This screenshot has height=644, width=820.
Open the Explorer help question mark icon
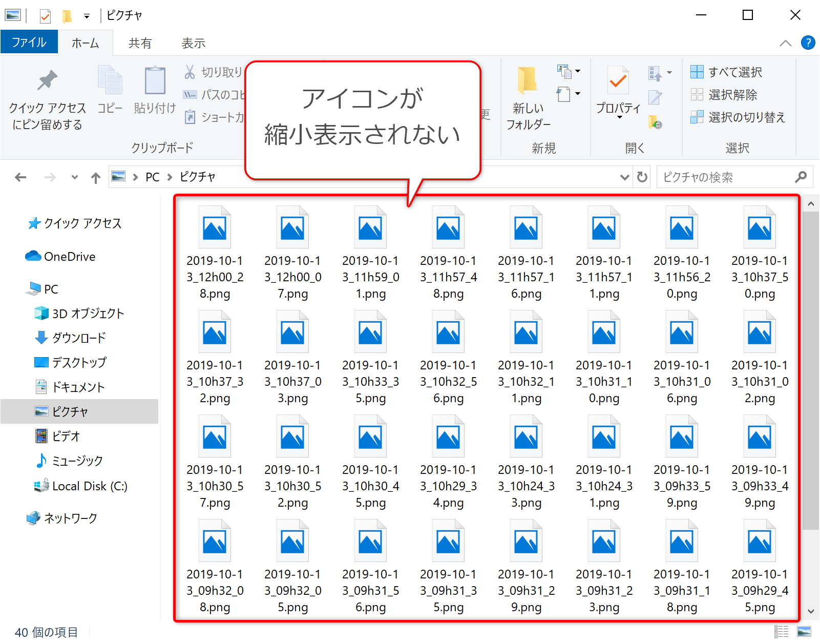pyautogui.click(x=808, y=43)
